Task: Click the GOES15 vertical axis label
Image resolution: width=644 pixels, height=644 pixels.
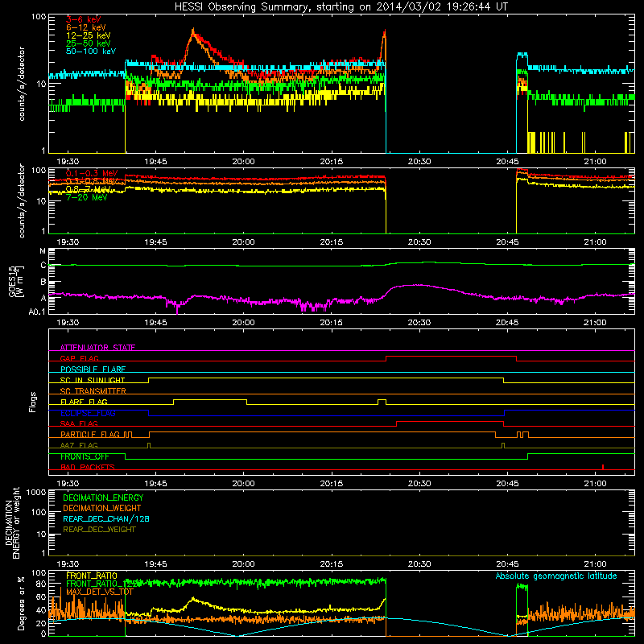Action: coord(15,281)
